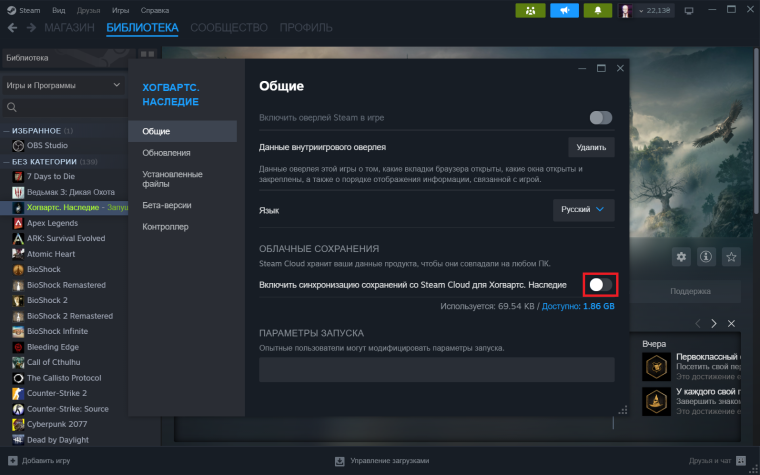Image resolution: width=760 pixels, height=475 pixels.
Task: Open the friends green button at top
Action: [530, 10]
